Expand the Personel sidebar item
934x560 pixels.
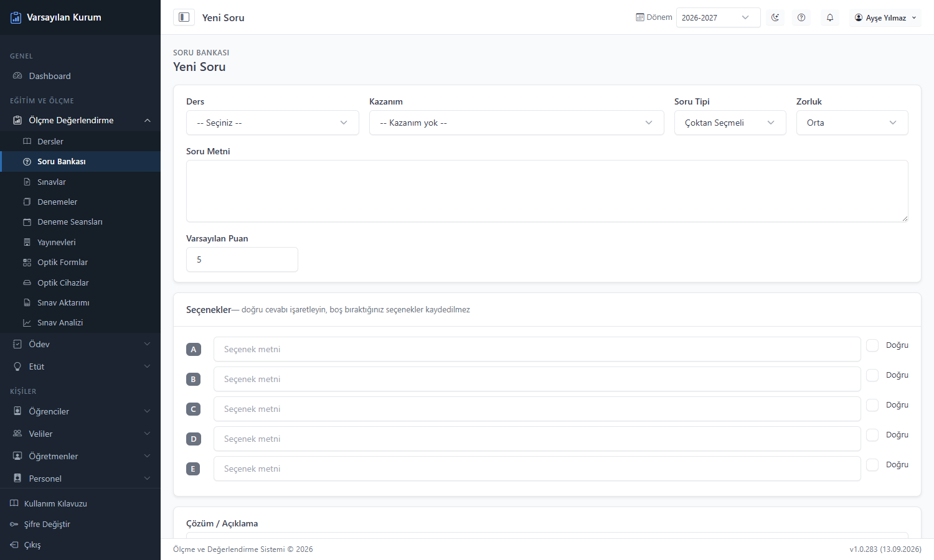pos(80,478)
